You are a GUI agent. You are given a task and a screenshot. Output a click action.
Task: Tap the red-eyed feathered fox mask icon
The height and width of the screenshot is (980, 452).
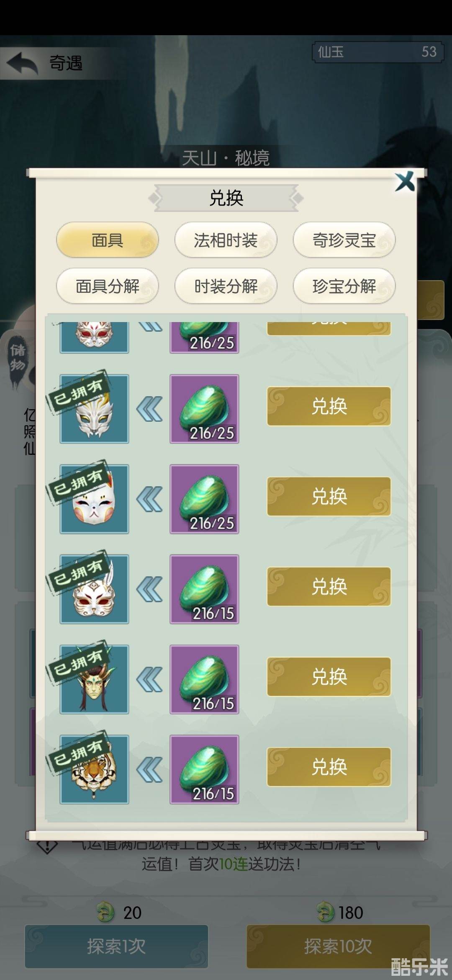(94, 589)
